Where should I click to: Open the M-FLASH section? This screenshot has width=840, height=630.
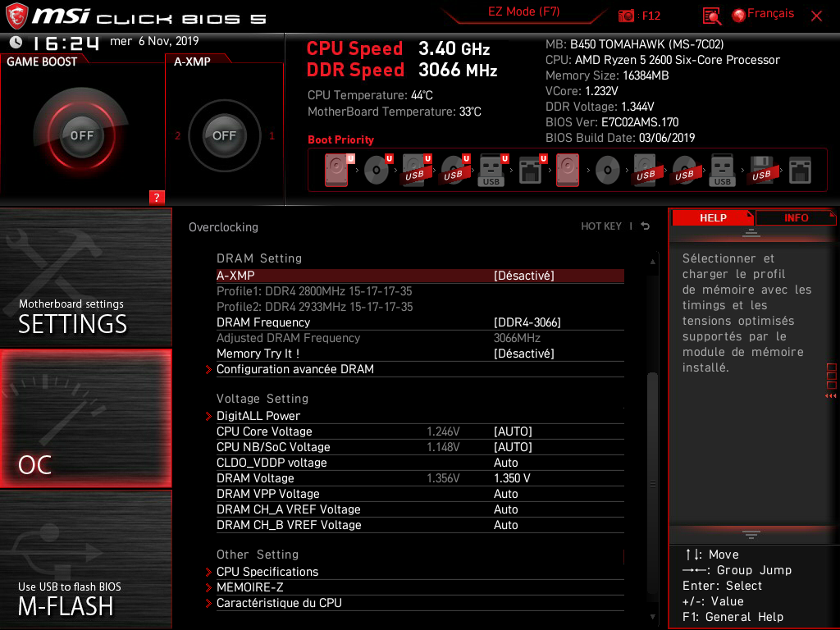click(x=85, y=559)
